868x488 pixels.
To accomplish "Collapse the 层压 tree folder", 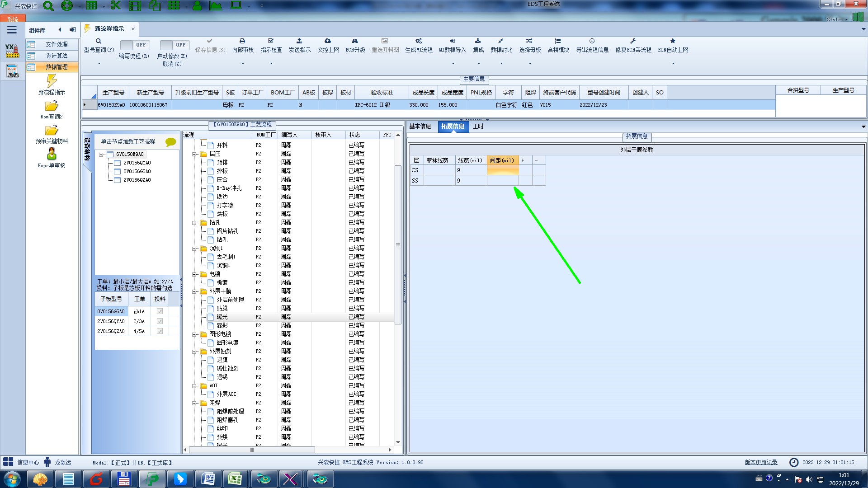I will (x=194, y=154).
